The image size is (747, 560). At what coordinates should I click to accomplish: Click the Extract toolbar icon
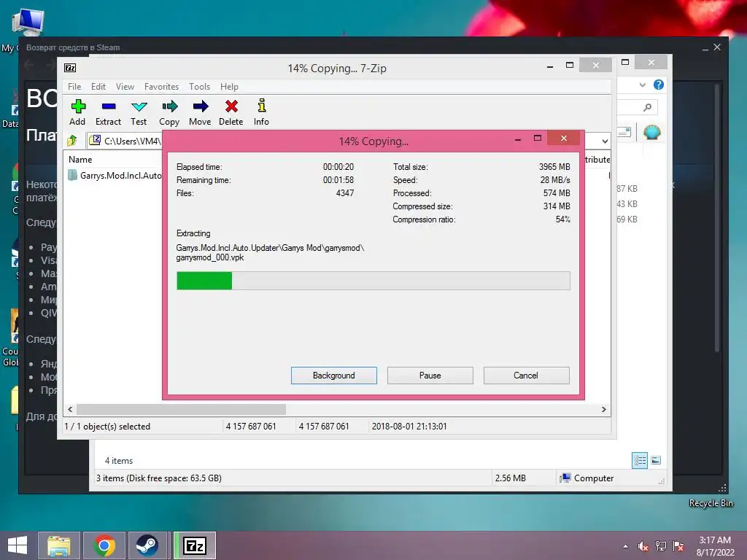(x=108, y=112)
